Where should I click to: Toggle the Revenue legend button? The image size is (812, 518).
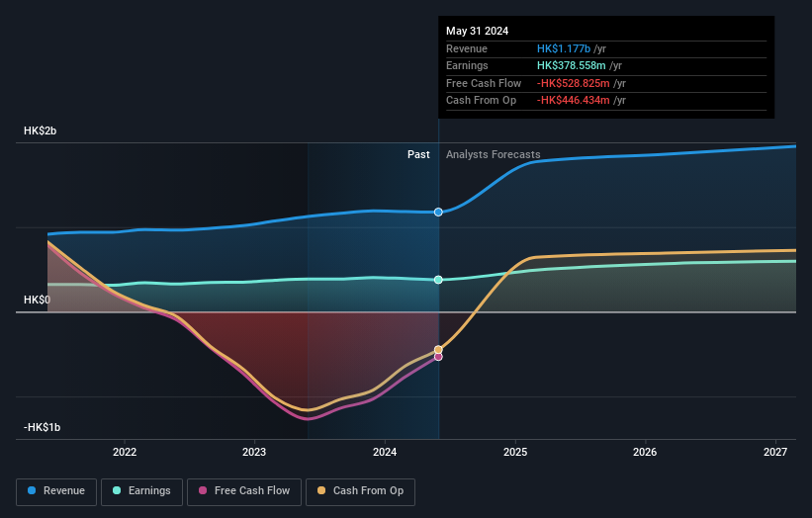[x=56, y=491]
